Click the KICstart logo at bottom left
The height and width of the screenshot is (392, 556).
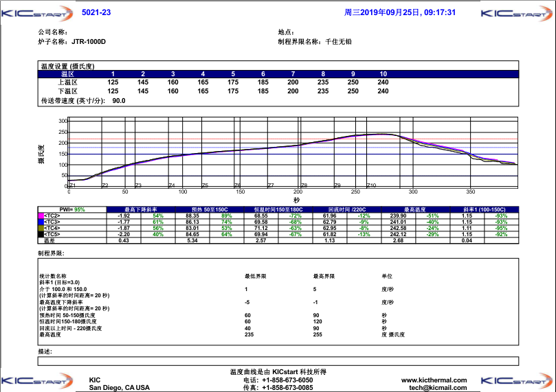(37, 381)
